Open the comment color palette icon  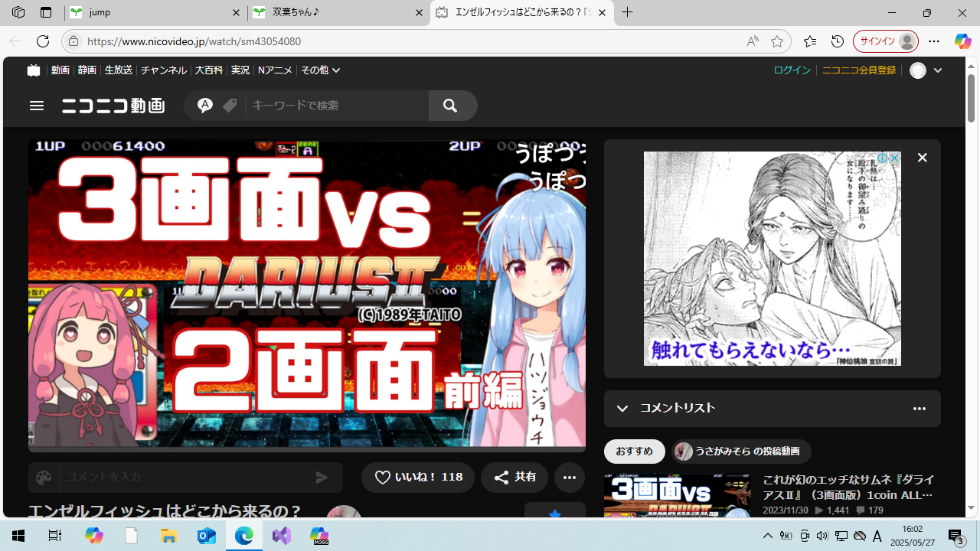click(x=44, y=478)
